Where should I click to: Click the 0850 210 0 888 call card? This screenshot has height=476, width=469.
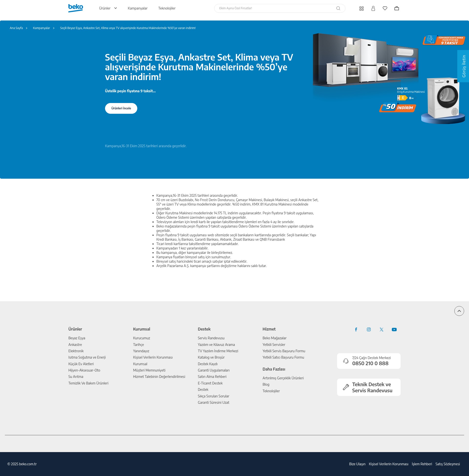(369, 361)
